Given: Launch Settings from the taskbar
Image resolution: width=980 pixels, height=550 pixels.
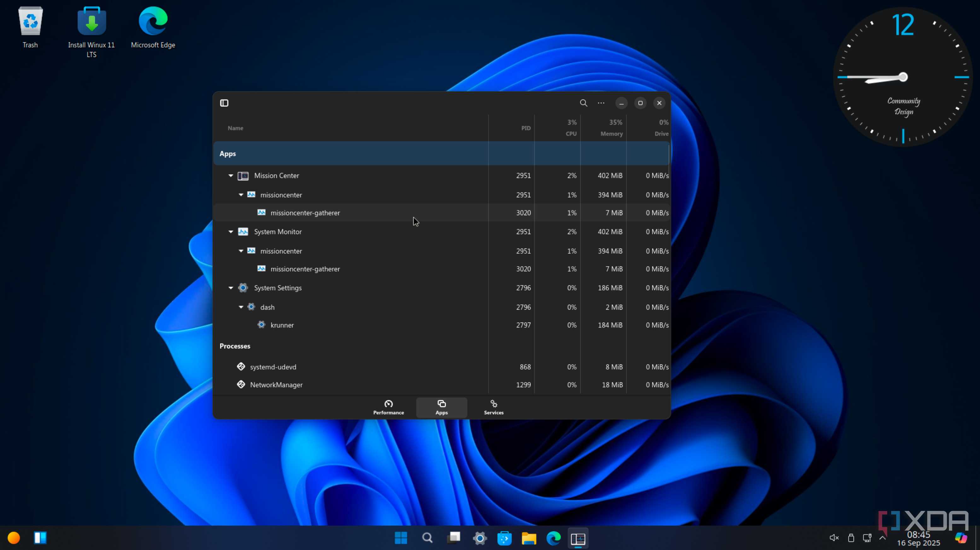Looking at the screenshot, I should pyautogui.click(x=480, y=538).
